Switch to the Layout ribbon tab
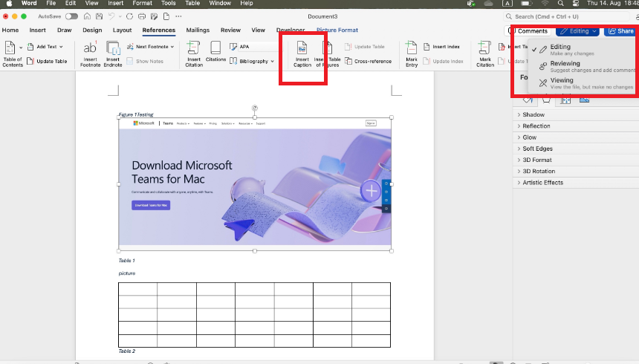This screenshot has height=364, width=639. tap(123, 30)
